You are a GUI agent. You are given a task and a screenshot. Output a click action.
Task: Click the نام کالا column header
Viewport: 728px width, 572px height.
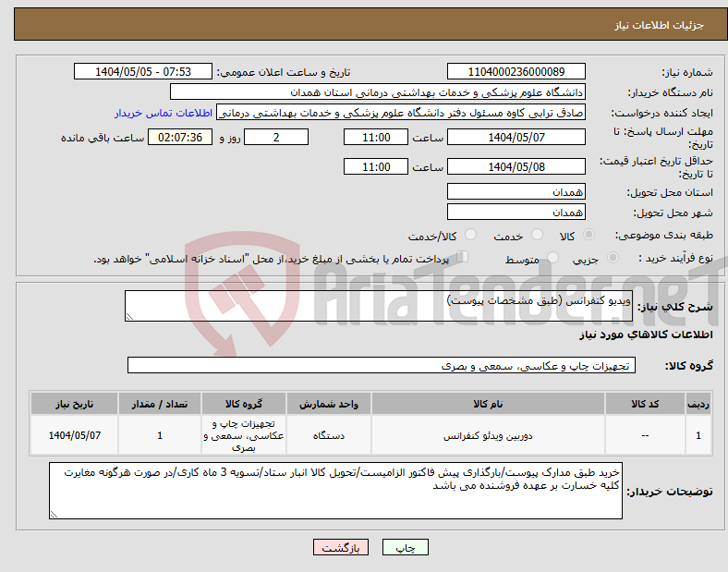(488, 404)
